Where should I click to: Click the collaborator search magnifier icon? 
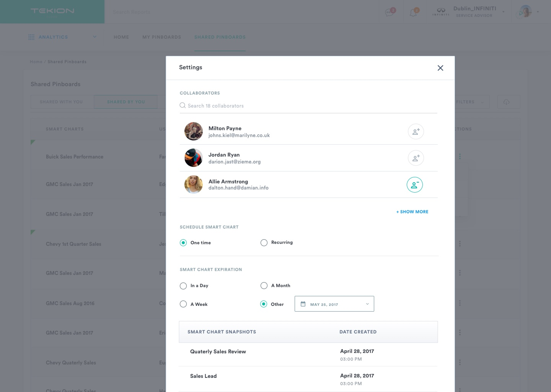(x=183, y=105)
